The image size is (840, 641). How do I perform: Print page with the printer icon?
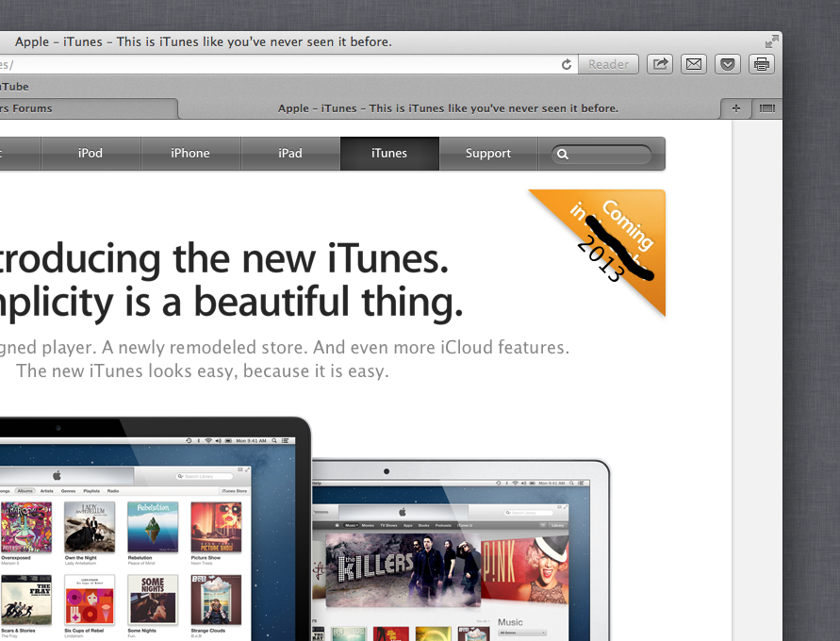click(x=761, y=64)
